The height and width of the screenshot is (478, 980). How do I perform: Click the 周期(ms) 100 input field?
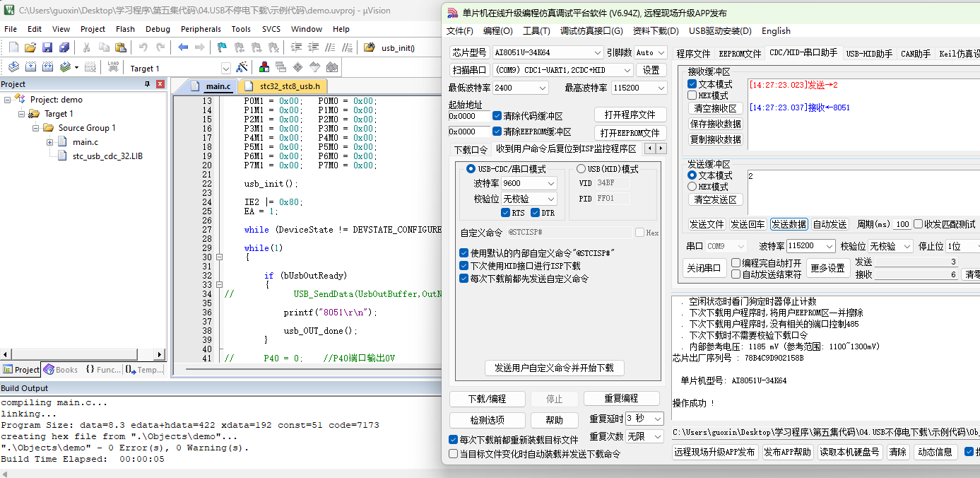coord(902,224)
